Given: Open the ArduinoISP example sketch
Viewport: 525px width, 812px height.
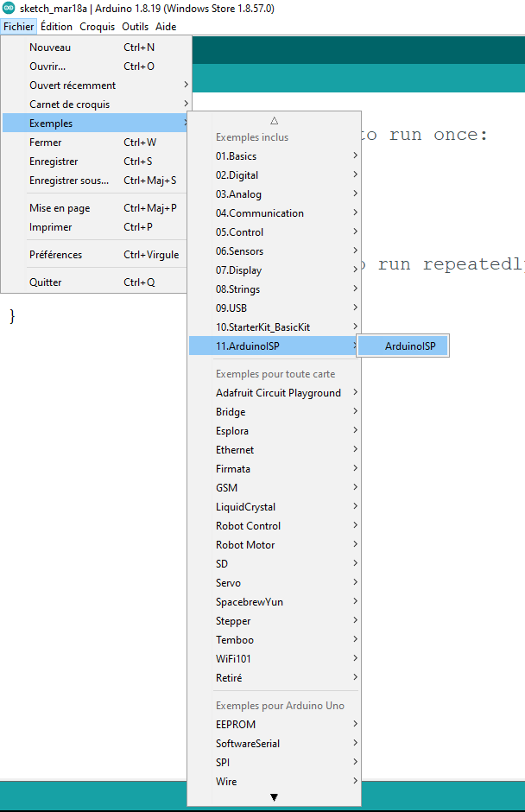Looking at the screenshot, I should point(410,346).
